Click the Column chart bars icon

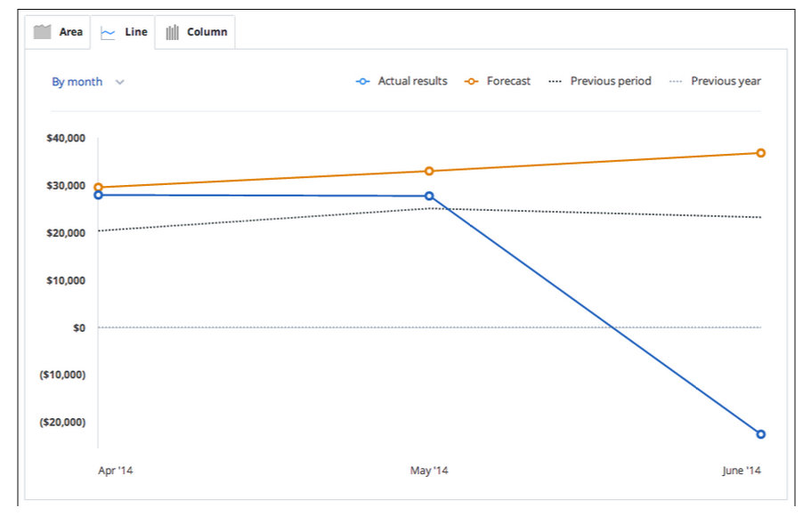tap(172, 33)
